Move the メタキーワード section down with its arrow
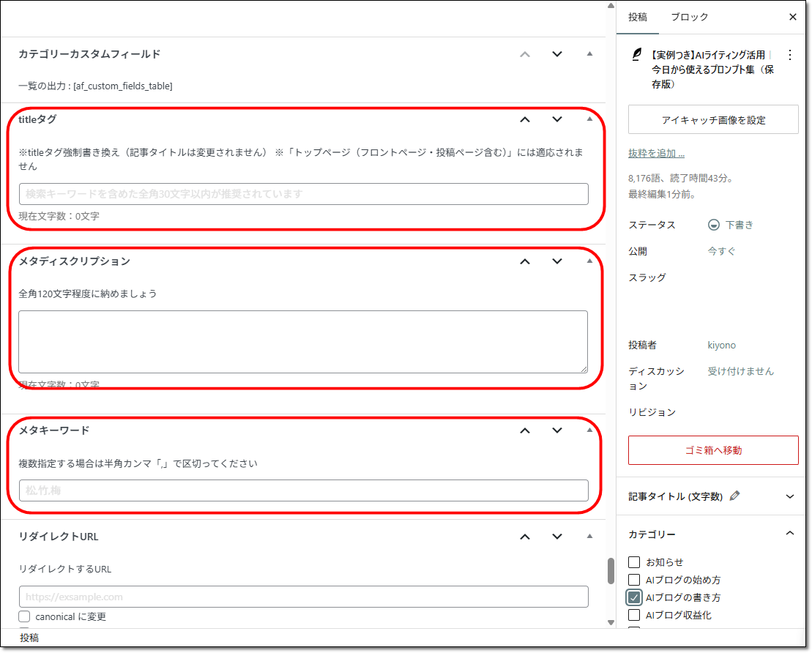Viewport: 812px width, 653px height. (x=557, y=430)
